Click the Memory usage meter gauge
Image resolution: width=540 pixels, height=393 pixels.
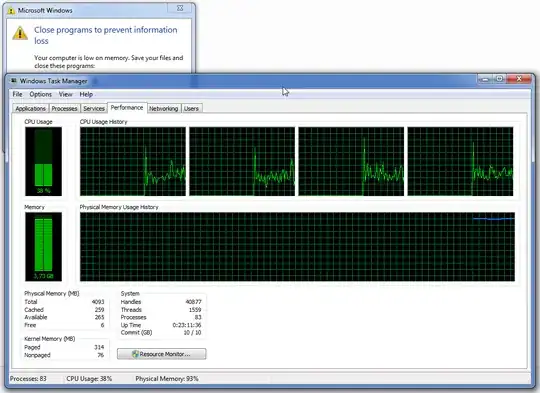(x=43, y=247)
